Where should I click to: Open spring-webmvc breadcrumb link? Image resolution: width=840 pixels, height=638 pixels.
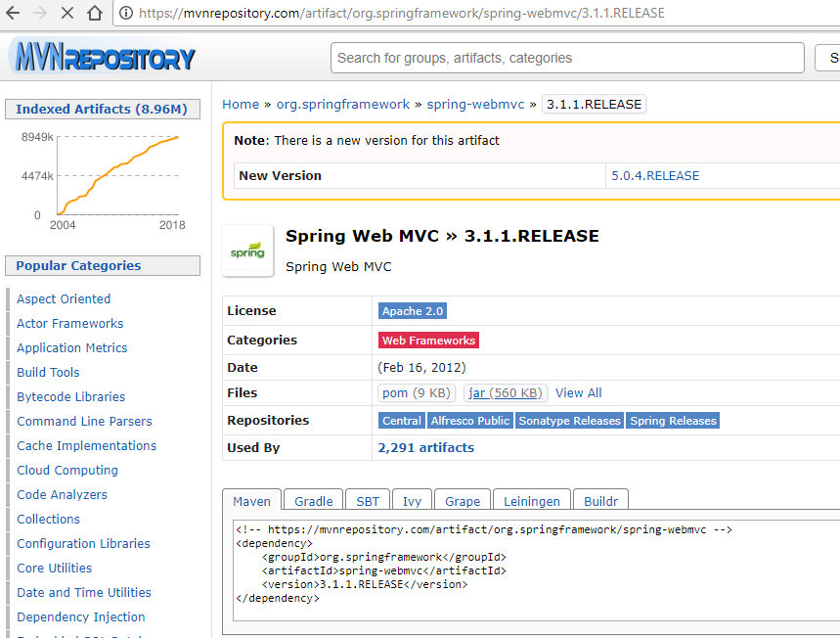(x=475, y=104)
